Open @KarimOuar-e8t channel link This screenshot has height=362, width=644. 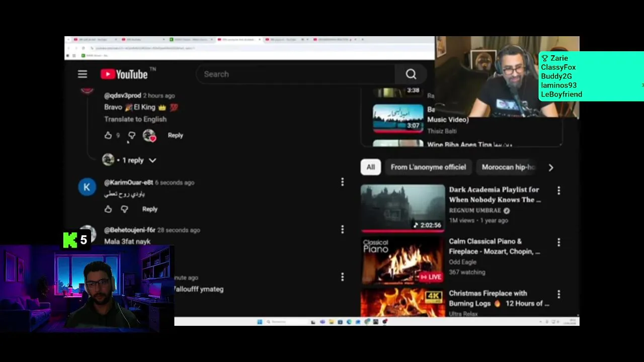(x=128, y=183)
